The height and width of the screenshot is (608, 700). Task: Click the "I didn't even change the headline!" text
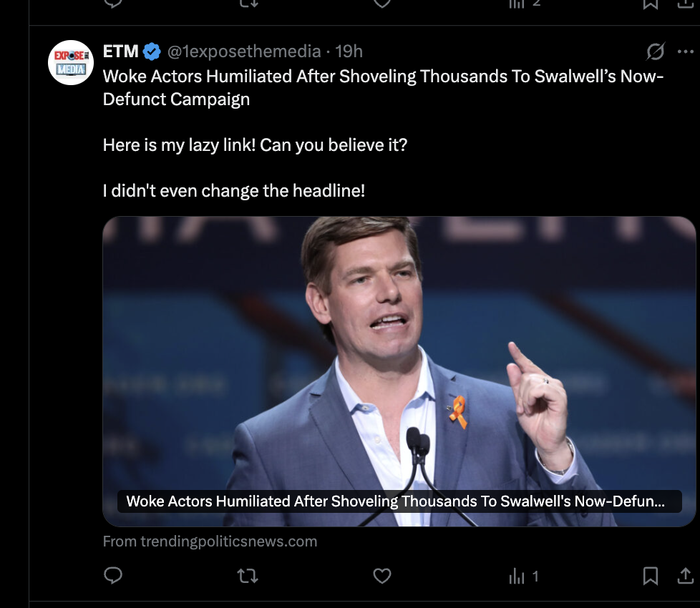(x=234, y=191)
